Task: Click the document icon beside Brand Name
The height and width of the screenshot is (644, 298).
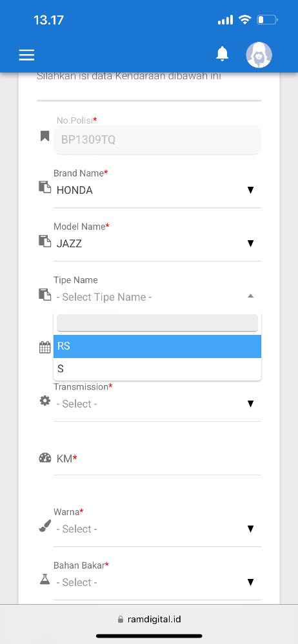Action: point(45,187)
